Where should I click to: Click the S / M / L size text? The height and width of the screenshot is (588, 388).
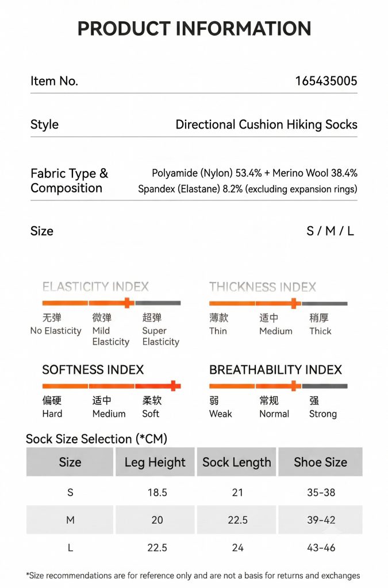click(330, 231)
